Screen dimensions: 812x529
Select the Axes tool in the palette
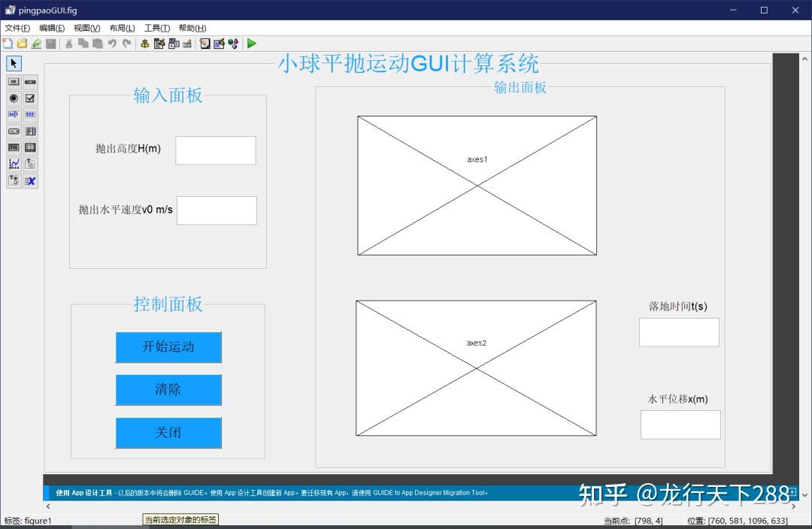pos(14,164)
